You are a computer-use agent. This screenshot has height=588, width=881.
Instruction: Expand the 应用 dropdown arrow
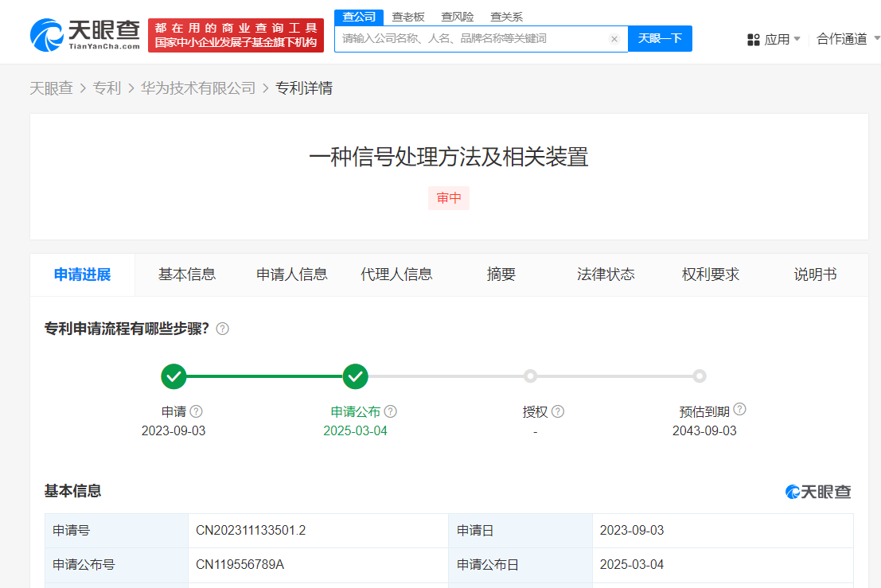[x=797, y=39]
